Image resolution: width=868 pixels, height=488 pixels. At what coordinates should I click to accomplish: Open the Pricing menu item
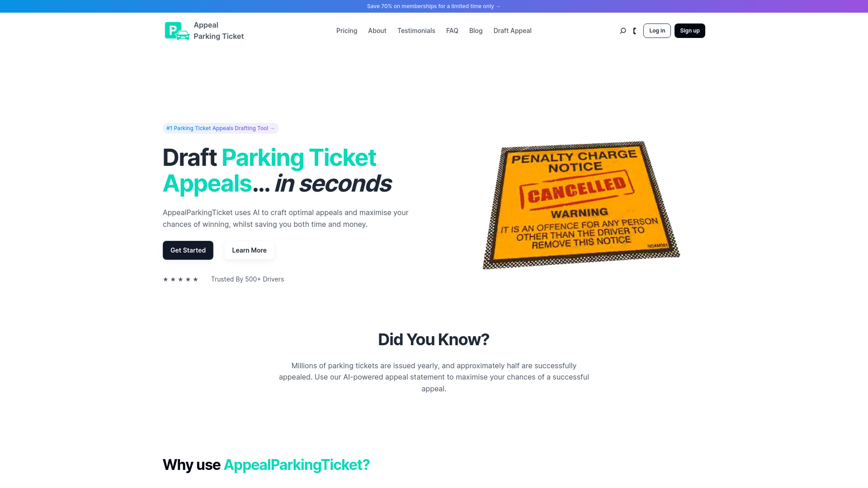(x=346, y=30)
